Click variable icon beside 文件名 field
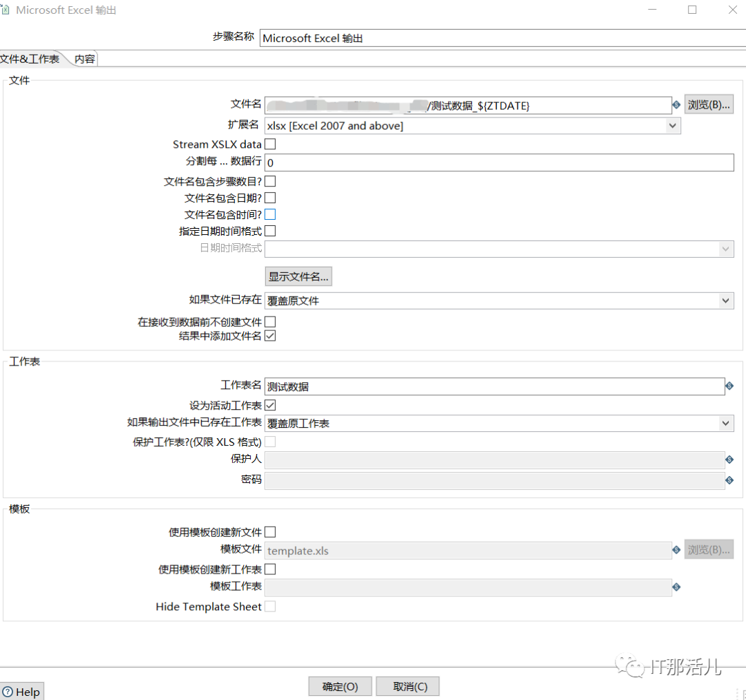 (x=676, y=105)
